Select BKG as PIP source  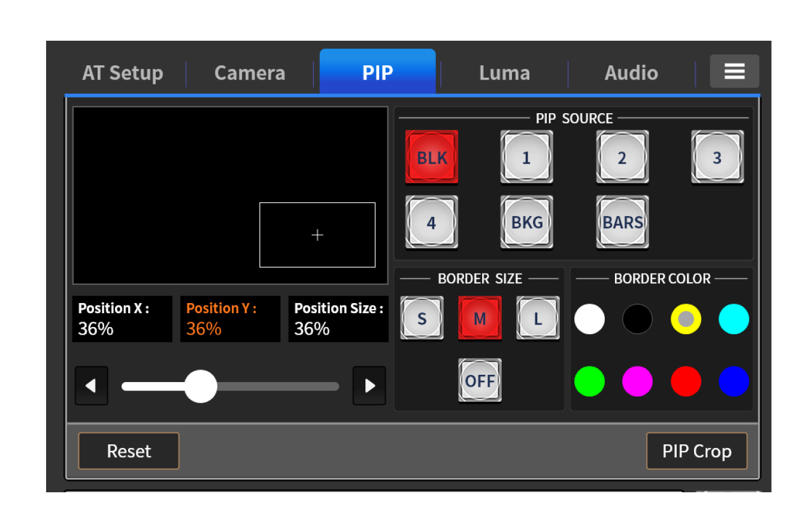(x=526, y=222)
